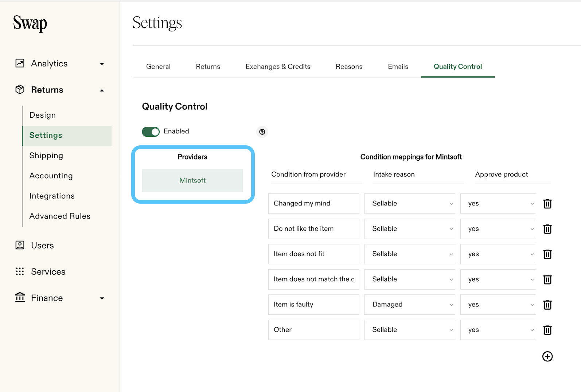The height and width of the screenshot is (392, 581).
Task: Open the Exchanges & Credits tab
Action: tap(278, 67)
